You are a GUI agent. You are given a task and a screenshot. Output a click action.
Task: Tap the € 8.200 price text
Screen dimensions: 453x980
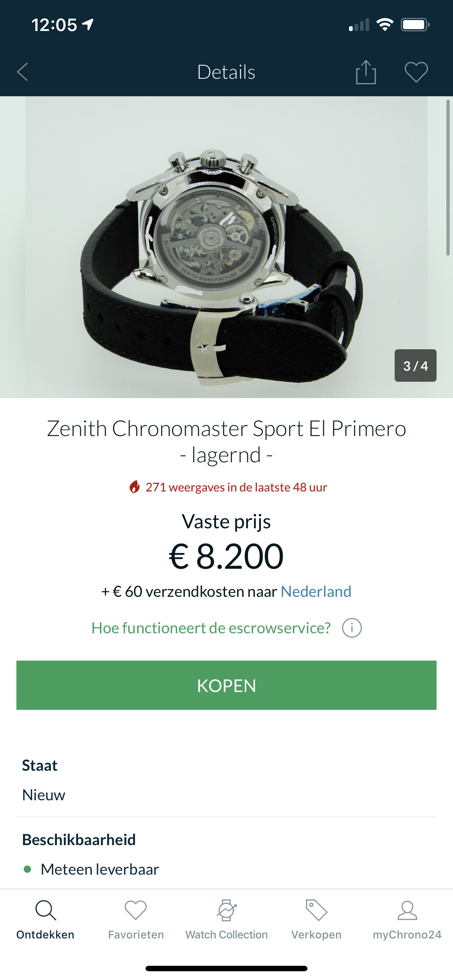point(226,556)
